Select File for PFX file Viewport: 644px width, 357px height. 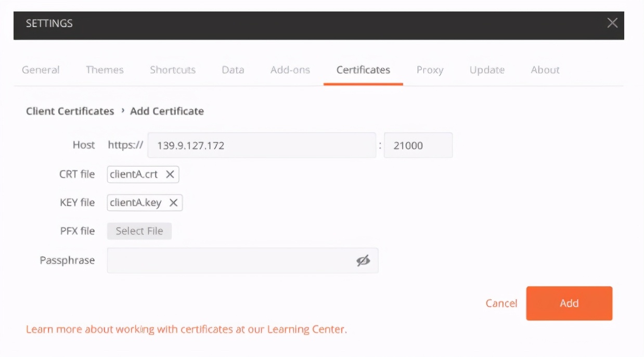coord(139,231)
